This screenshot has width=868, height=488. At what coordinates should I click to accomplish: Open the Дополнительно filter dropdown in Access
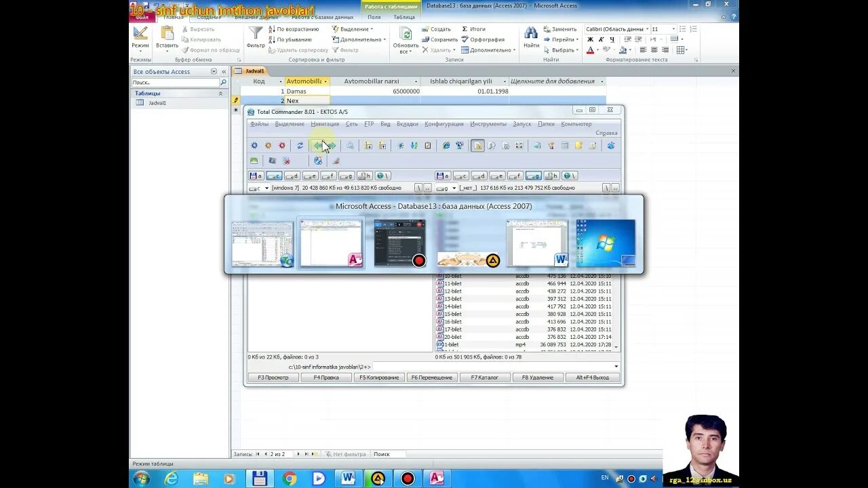pyautogui.click(x=359, y=39)
